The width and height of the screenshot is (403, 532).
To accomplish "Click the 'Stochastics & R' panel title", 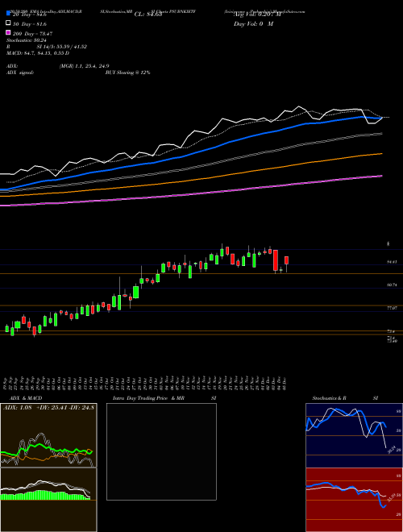I will pyautogui.click(x=329, y=398).
